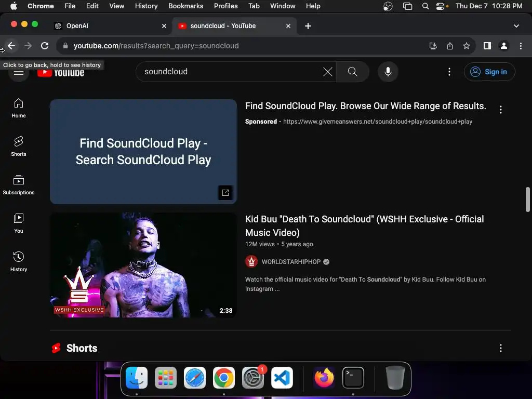The image size is (532, 399).
Task: Open the Apple menu
Action: pyautogui.click(x=14, y=6)
